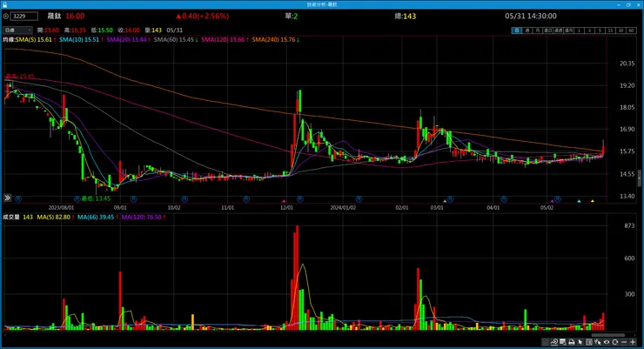Click the 最低:13.45 low price annotation
The height and width of the screenshot is (349, 644).
coord(96,198)
